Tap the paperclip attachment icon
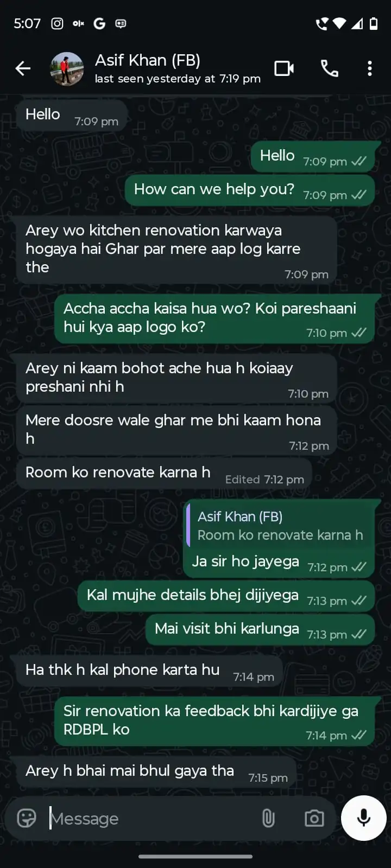This screenshot has width=391, height=868. click(268, 818)
